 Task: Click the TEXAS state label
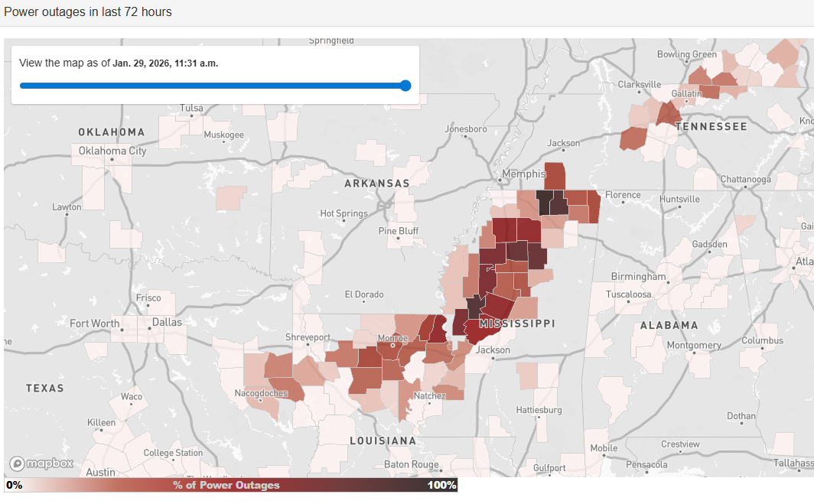45,388
